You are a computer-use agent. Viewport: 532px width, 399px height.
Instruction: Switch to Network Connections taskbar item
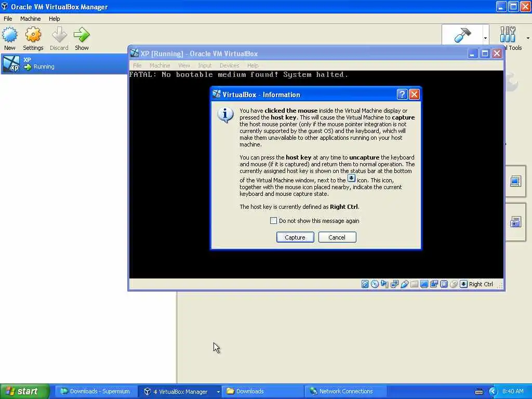point(346,392)
